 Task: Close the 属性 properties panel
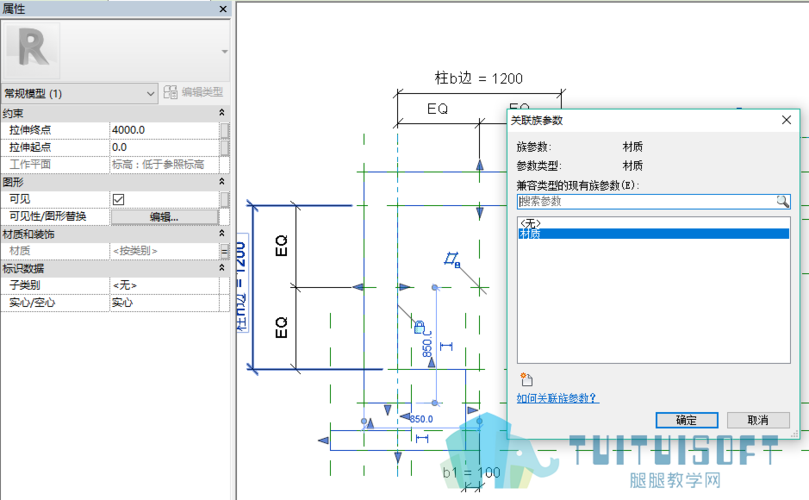223,9
